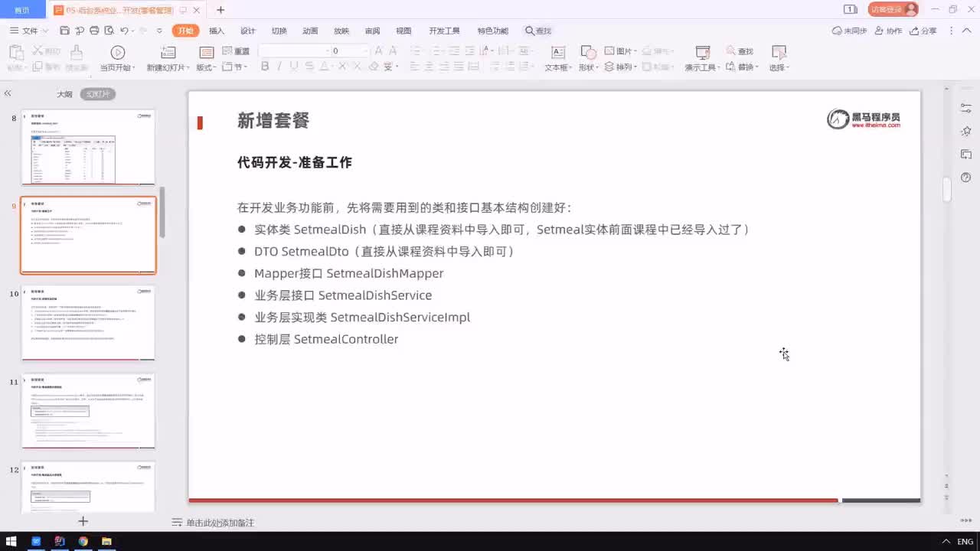980x551 pixels.
Task: Click the slide title 新增套餐
Action: coord(273,121)
